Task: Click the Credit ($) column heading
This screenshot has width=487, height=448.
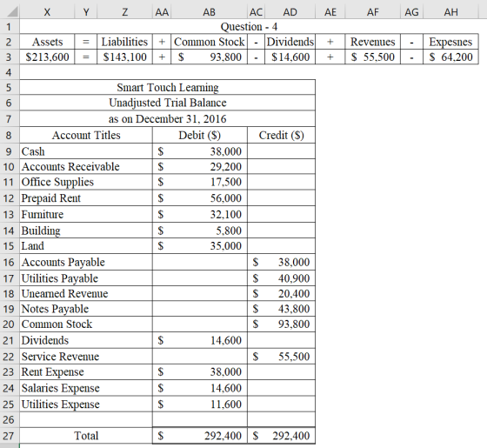Action: coord(282,135)
